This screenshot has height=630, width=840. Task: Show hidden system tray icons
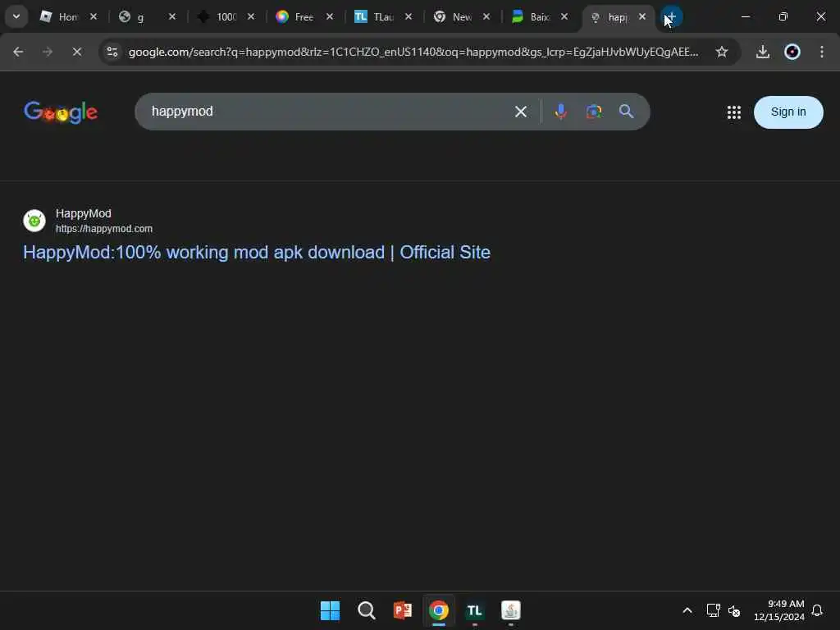[687, 610]
